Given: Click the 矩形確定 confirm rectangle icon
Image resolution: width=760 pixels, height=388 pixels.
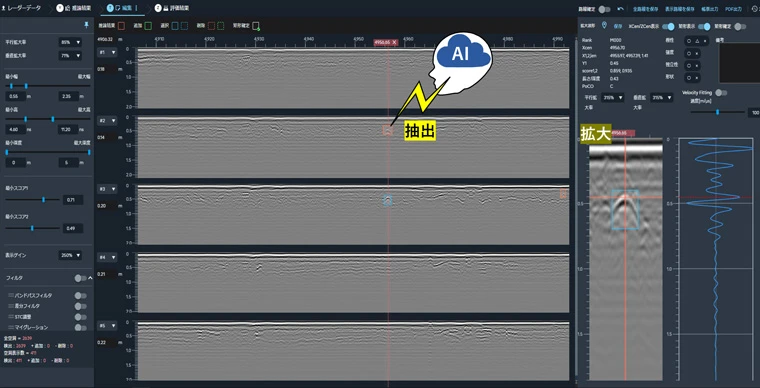Looking at the screenshot, I should (x=255, y=26).
